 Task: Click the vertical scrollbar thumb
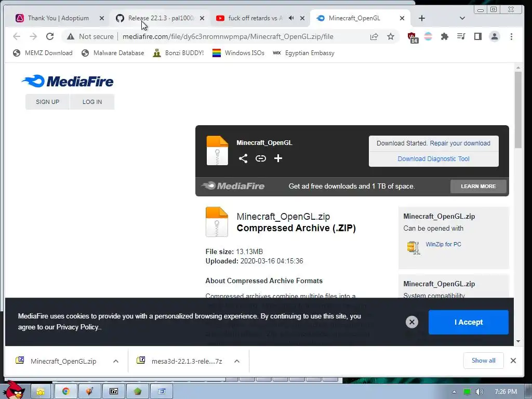[x=518, y=110]
